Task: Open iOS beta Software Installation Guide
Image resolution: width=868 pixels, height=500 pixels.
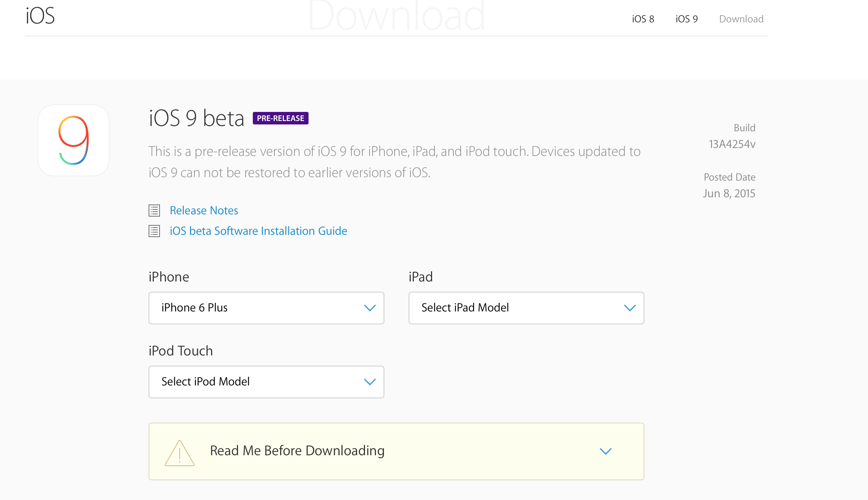Action: tap(259, 231)
